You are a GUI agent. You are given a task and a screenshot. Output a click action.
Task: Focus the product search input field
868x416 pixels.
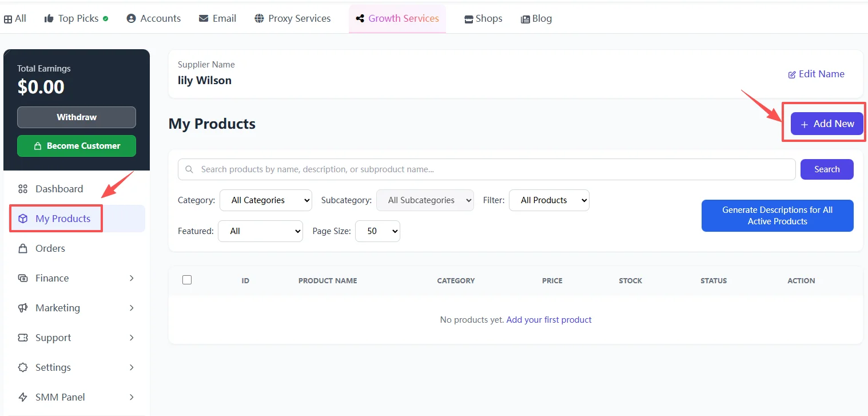tap(492, 169)
